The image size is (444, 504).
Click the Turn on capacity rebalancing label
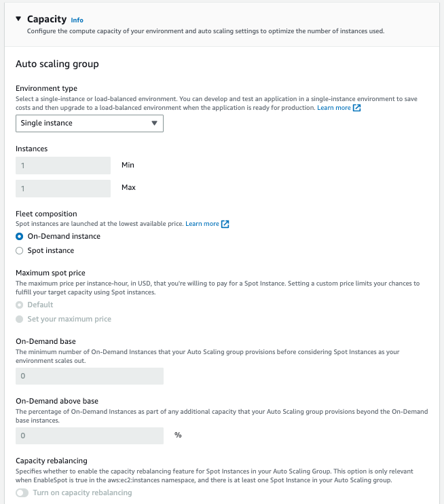[x=83, y=492]
